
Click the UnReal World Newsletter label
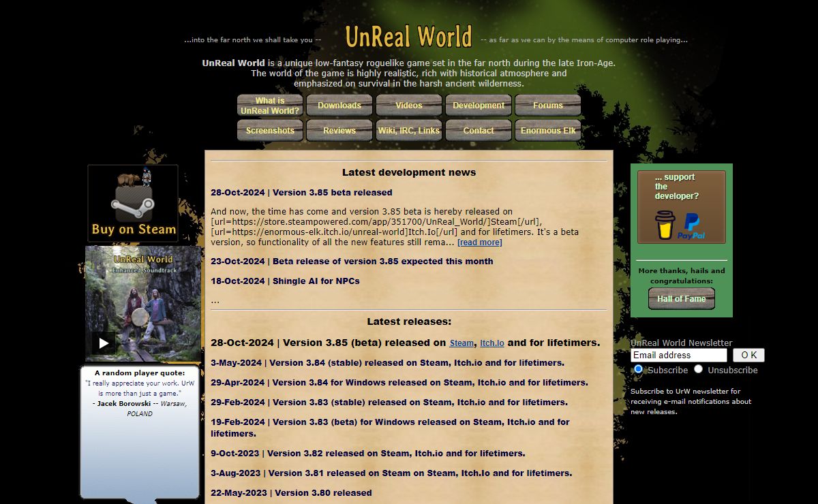point(682,343)
